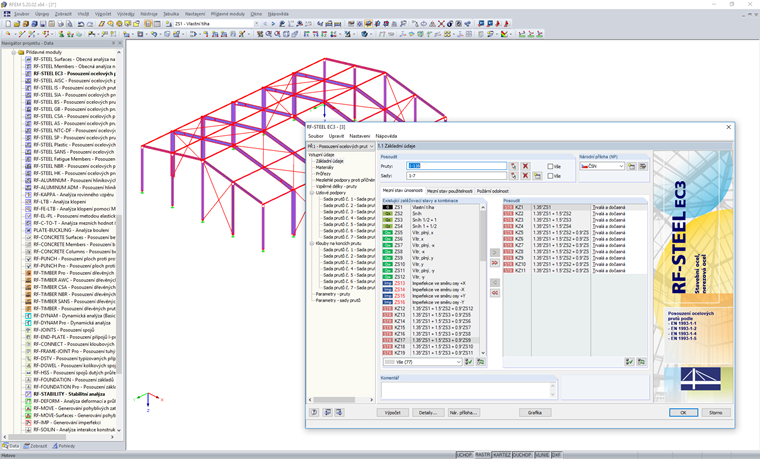The image size is (760, 459).
Task: Select Parametry - pruty in dialog tree
Action: point(332,294)
